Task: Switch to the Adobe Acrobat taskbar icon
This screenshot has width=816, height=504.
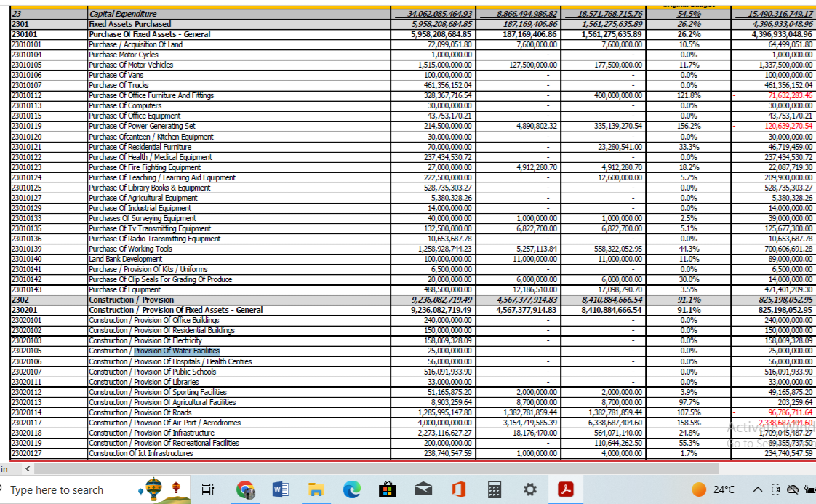Action: 566,489
